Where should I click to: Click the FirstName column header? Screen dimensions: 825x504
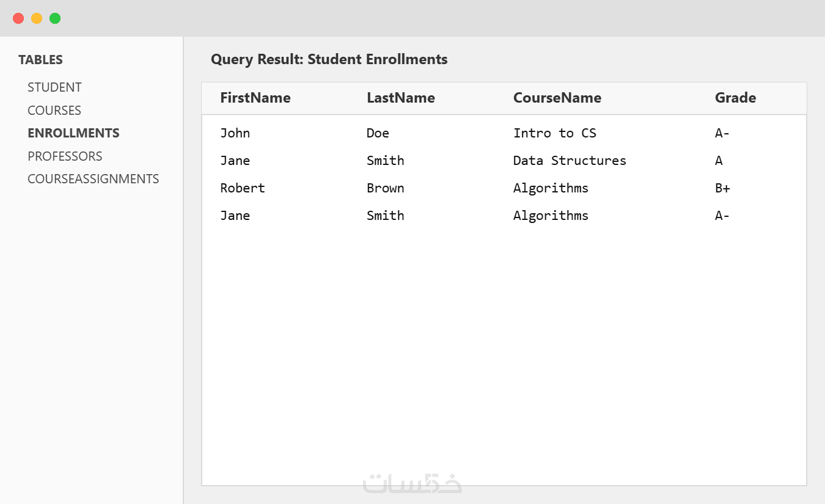[255, 98]
